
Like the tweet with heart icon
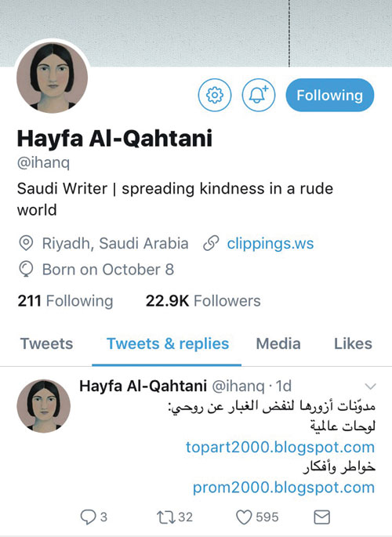click(x=244, y=517)
